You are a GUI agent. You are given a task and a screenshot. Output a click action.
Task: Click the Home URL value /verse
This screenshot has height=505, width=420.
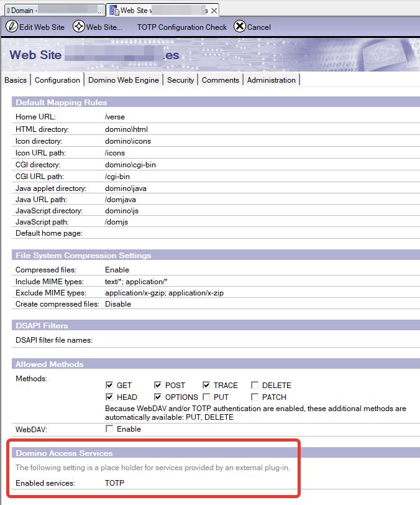click(115, 117)
